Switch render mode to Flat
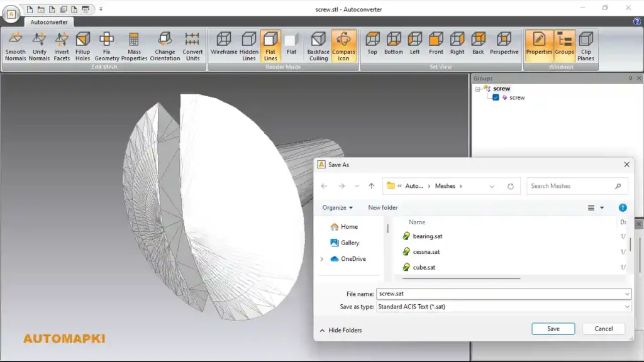The height and width of the screenshot is (362, 644). coord(291,43)
